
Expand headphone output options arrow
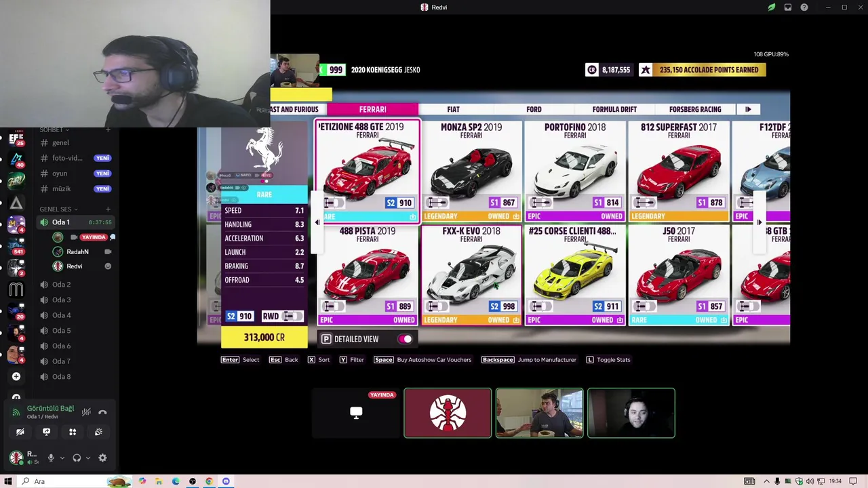click(x=88, y=457)
